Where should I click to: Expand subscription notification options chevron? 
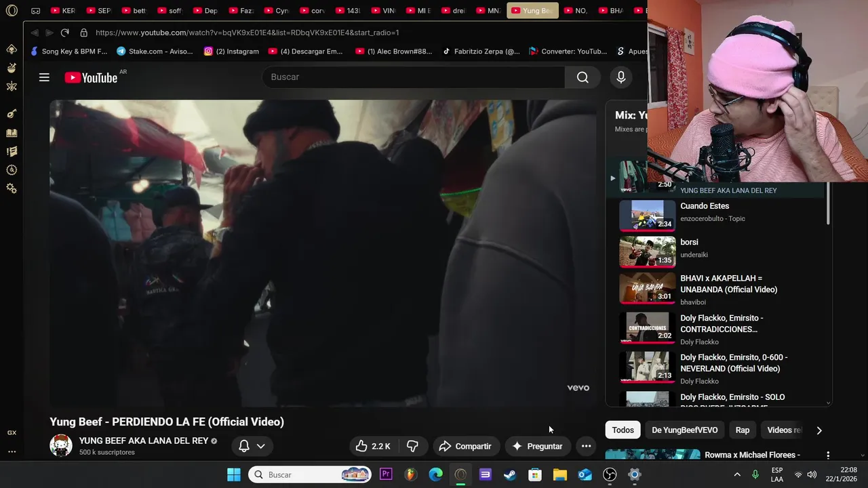(260, 446)
